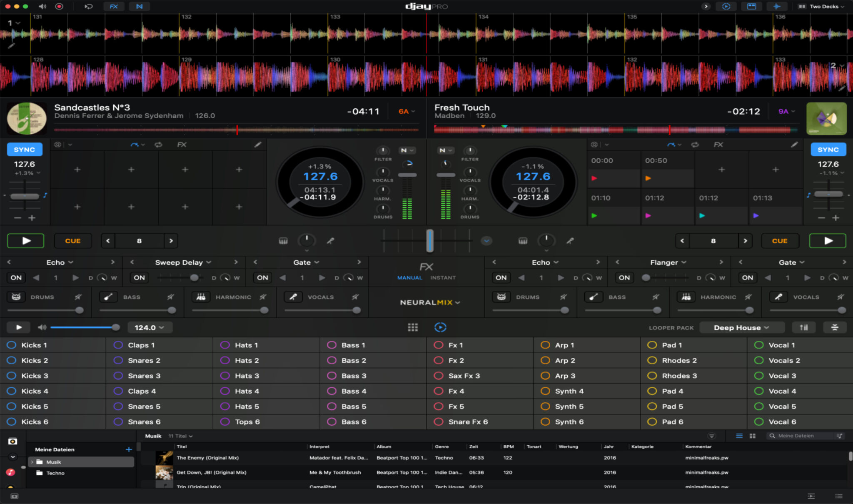Disable the Sweep Delay effect
This screenshot has width=853, height=504.
click(139, 277)
